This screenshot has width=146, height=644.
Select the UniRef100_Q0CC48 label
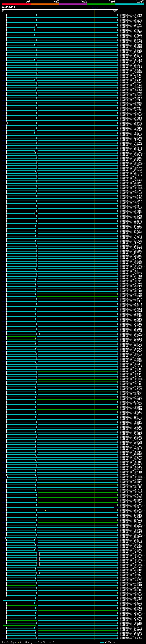(x=131, y=58)
